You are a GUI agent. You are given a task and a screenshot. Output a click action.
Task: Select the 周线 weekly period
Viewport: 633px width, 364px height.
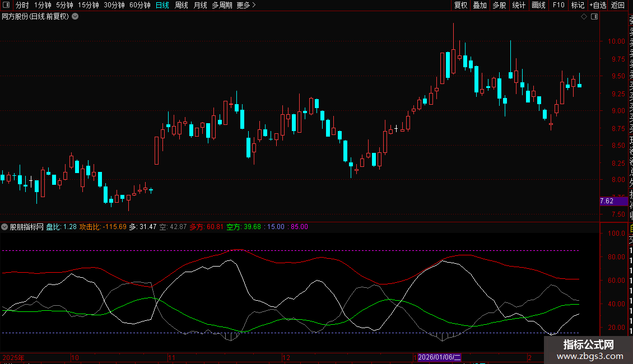click(181, 5)
